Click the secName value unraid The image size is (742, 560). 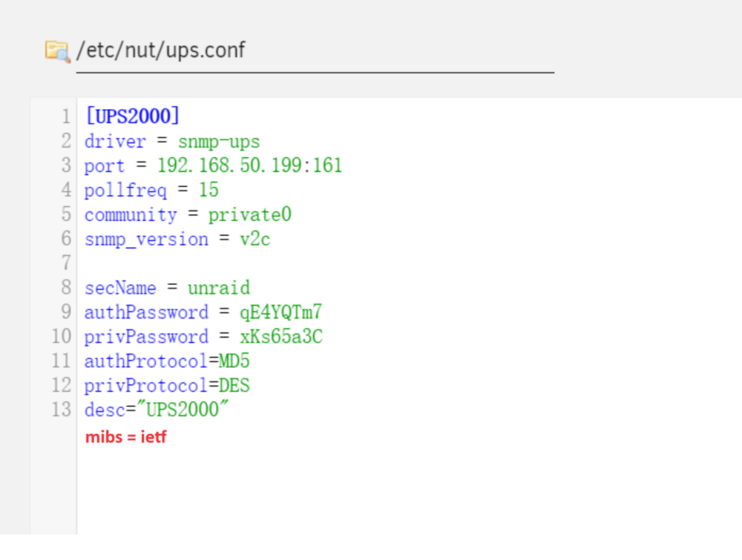pyautogui.click(x=219, y=288)
